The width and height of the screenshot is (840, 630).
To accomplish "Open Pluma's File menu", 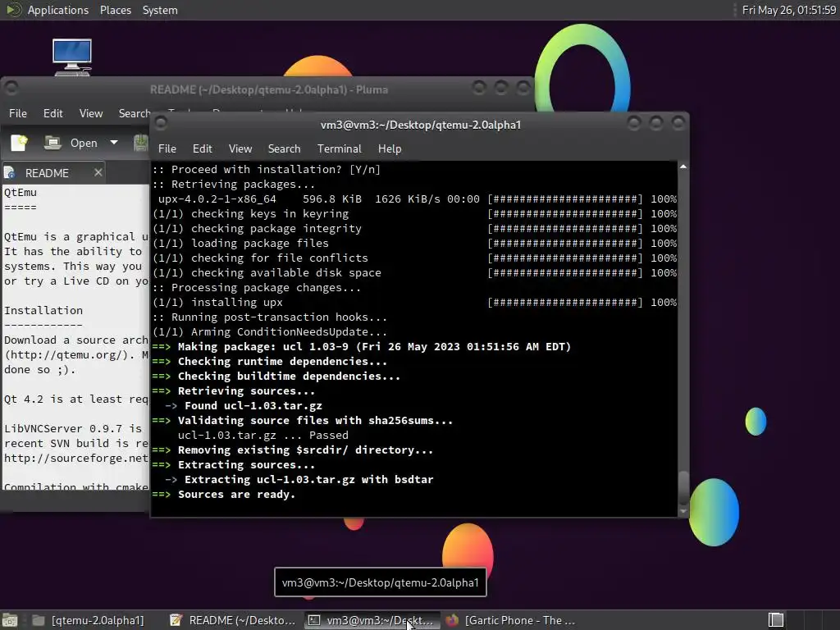I will [x=18, y=113].
